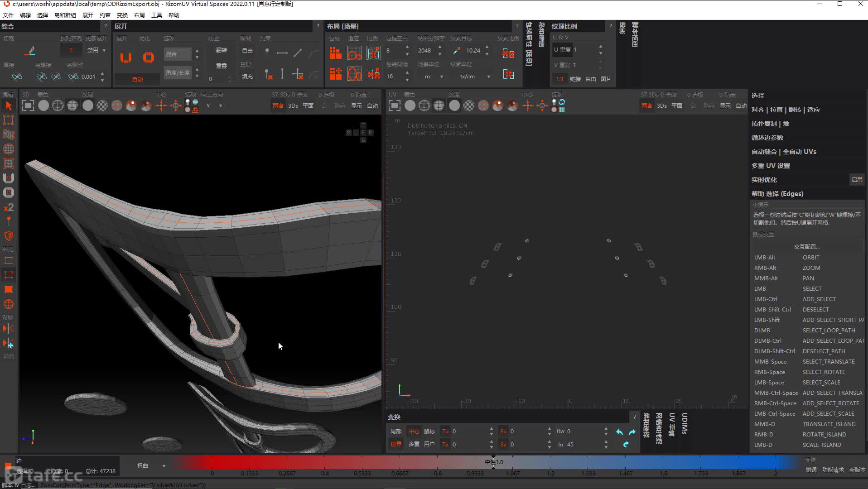Toggle Both display filter in UV view
Screen dimensions: 868x489
tap(647, 105)
